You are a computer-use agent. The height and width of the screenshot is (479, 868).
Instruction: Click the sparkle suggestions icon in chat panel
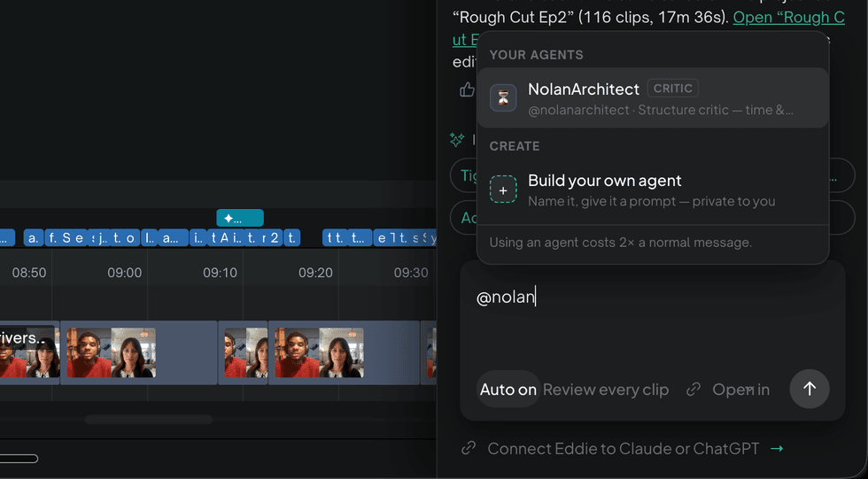pos(457,139)
